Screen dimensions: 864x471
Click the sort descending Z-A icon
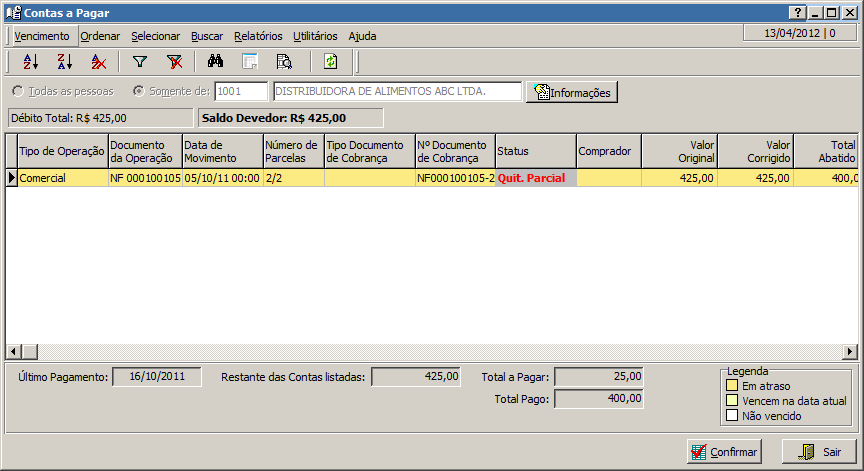64,62
